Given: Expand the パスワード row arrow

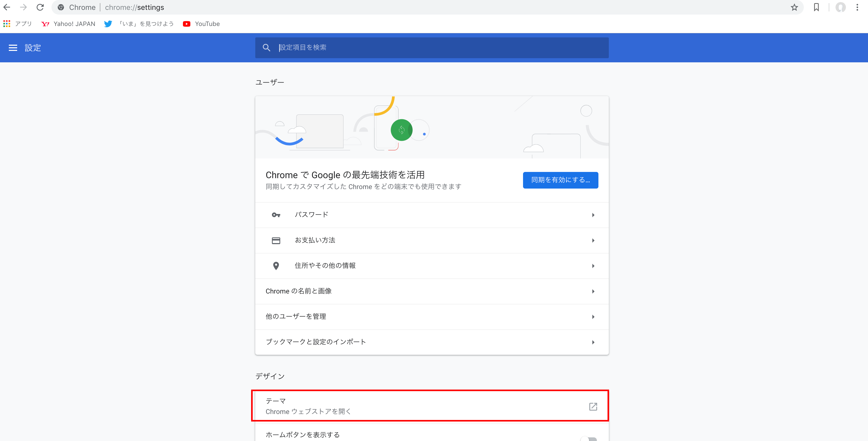Looking at the screenshot, I should (593, 215).
